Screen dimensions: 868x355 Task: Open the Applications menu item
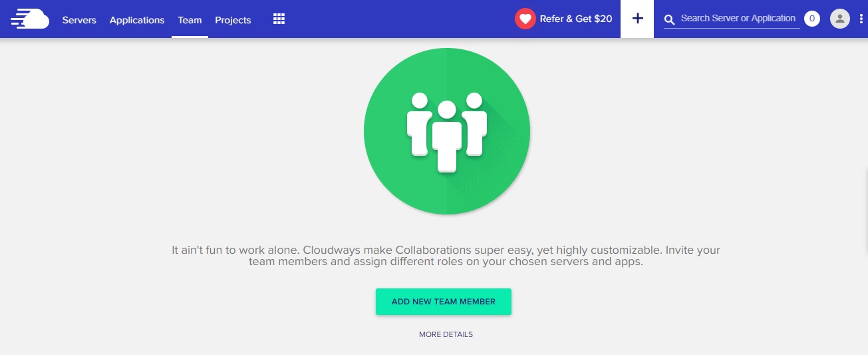[x=137, y=20]
